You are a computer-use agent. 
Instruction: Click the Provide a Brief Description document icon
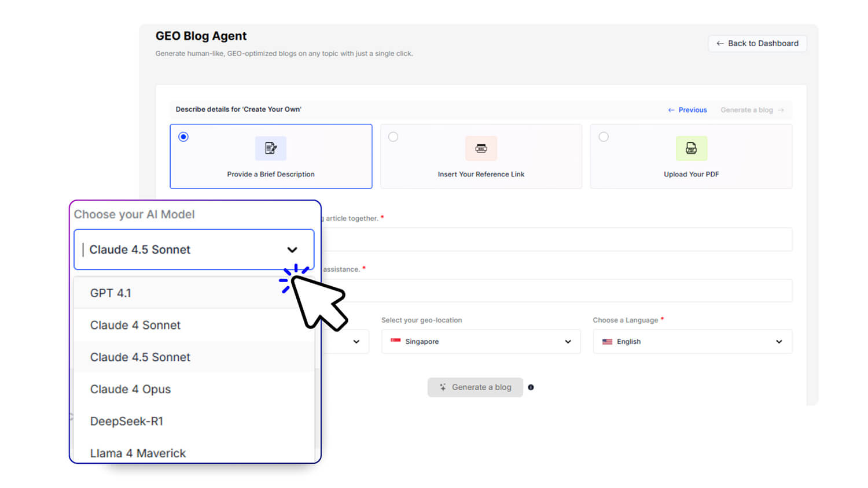[271, 149]
